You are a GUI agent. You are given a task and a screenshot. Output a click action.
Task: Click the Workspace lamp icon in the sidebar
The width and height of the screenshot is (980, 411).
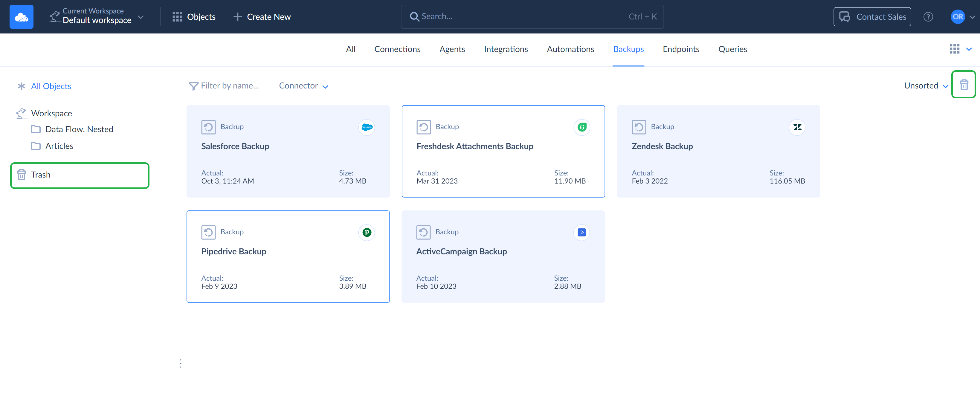click(21, 113)
